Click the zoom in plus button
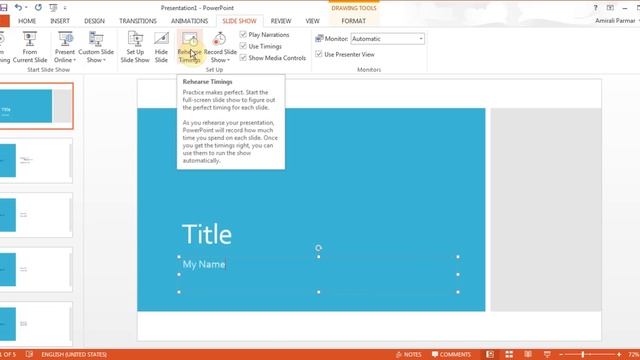640x360 pixels. point(619,354)
